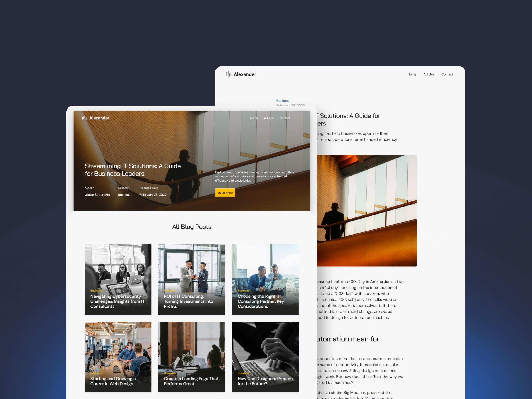The image size is (532, 399).
Task: Click the Business category badge on hero post
Action: tap(124, 194)
